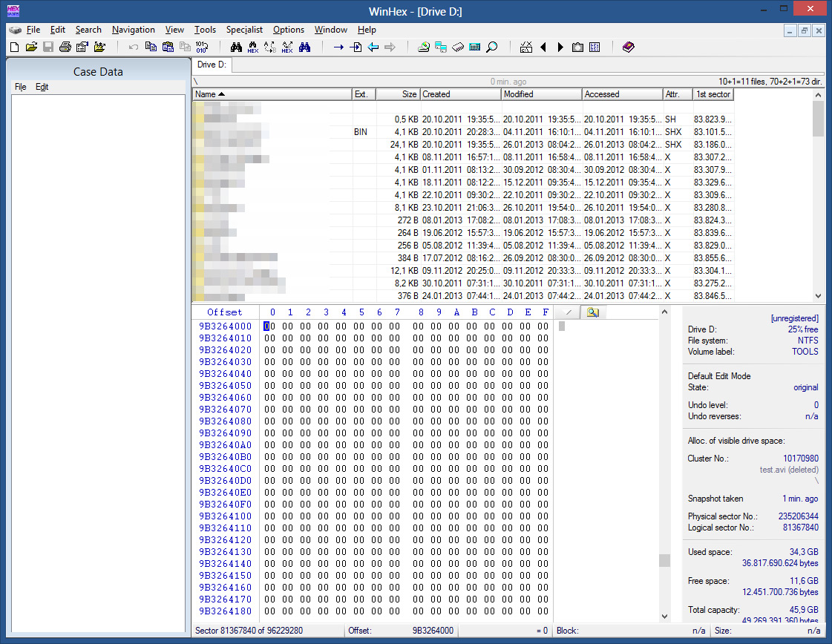Click the Open file folder icon

[31, 47]
